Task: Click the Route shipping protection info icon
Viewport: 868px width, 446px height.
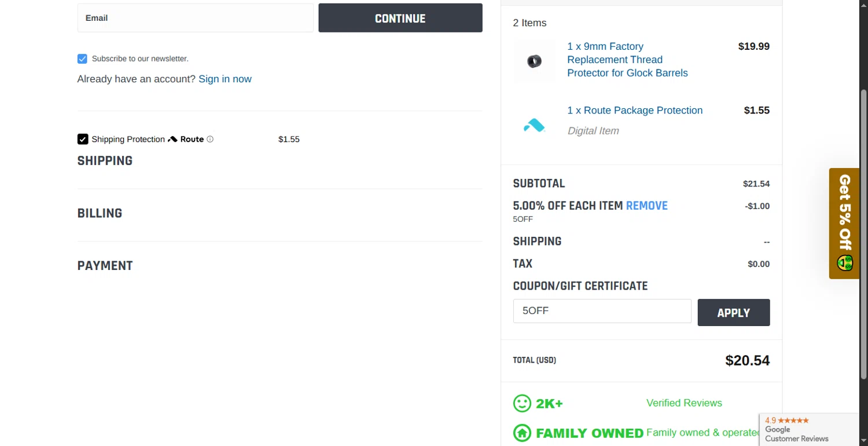Action: [x=210, y=139]
